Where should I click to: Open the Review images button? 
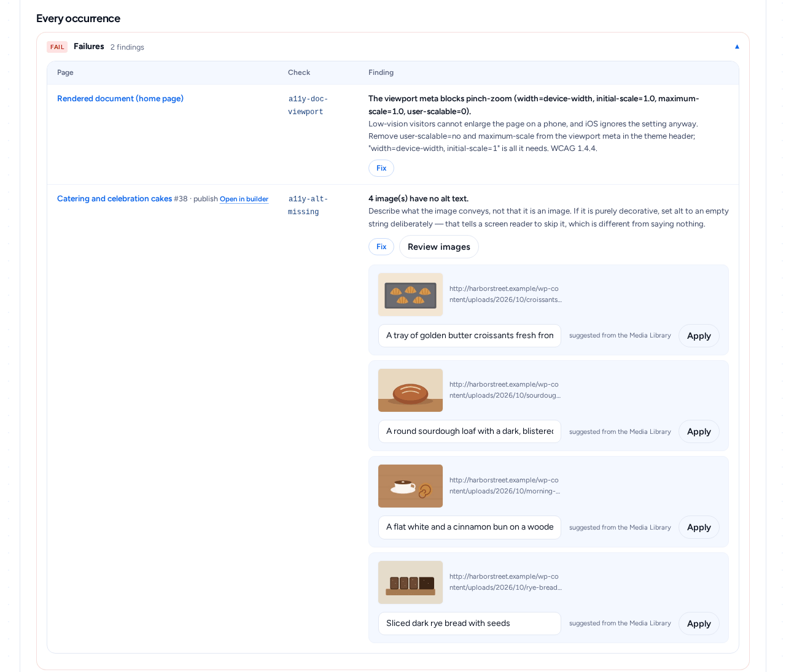point(439,247)
